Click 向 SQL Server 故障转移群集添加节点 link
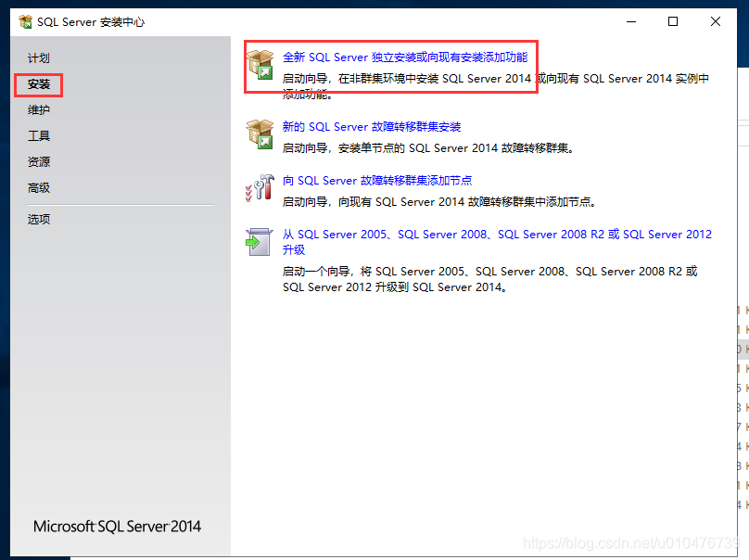Image resolution: width=749 pixels, height=560 pixels. coord(377,181)
